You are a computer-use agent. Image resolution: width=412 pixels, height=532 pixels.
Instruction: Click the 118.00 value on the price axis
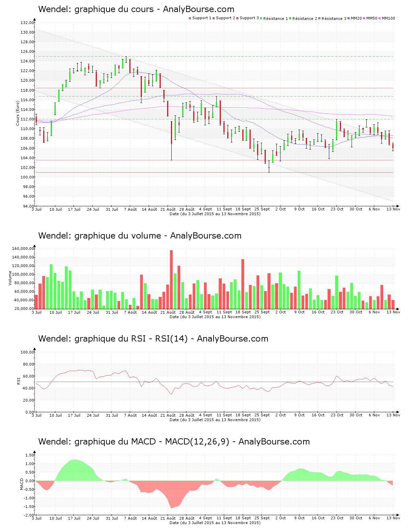click(x=27, y=90)
